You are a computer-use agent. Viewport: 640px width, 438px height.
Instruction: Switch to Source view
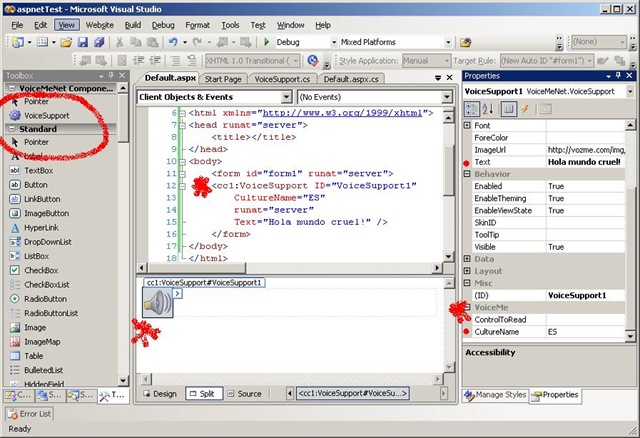coord(245,394)
